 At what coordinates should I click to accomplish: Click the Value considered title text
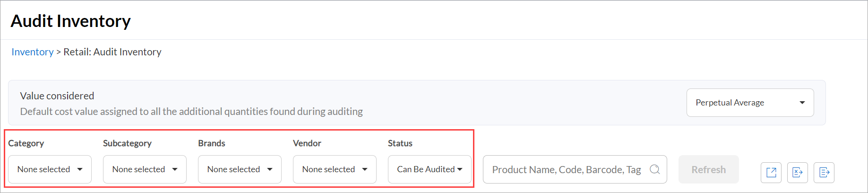57,96
